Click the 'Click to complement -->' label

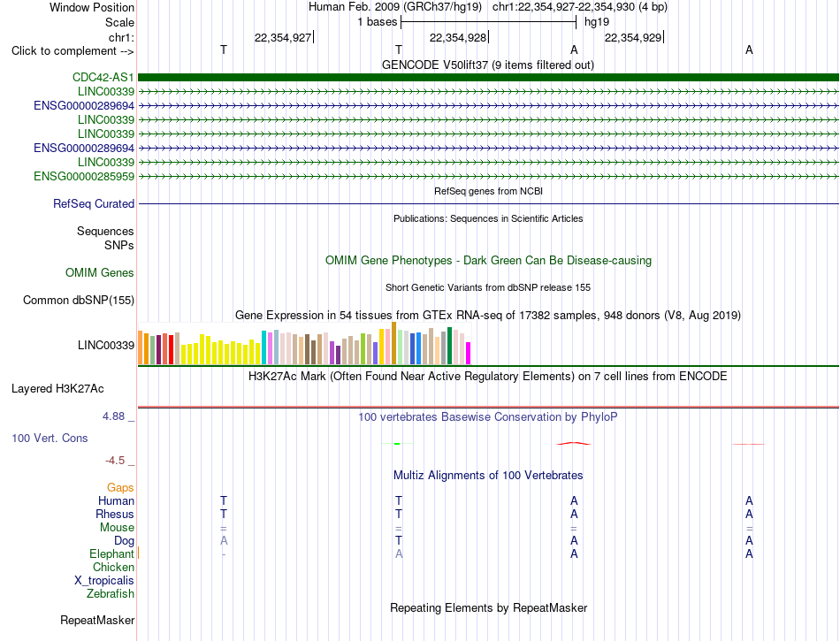tap(73, 51)
